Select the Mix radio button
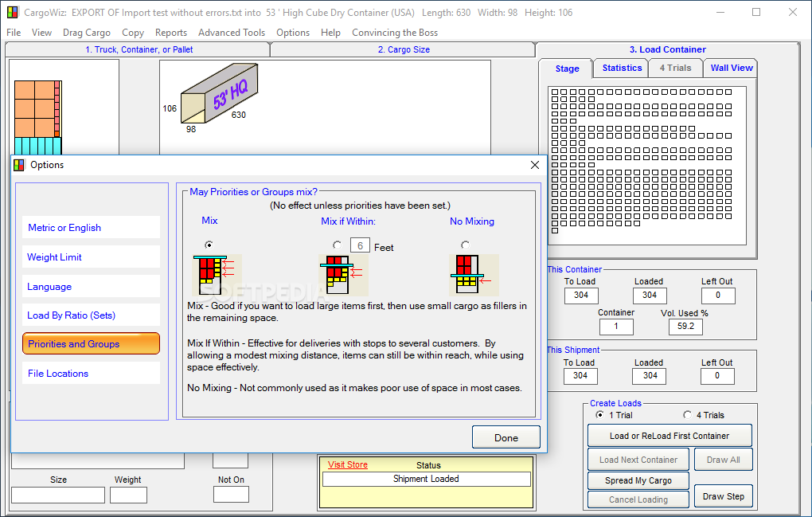812x517 pixels. (209, 245)
